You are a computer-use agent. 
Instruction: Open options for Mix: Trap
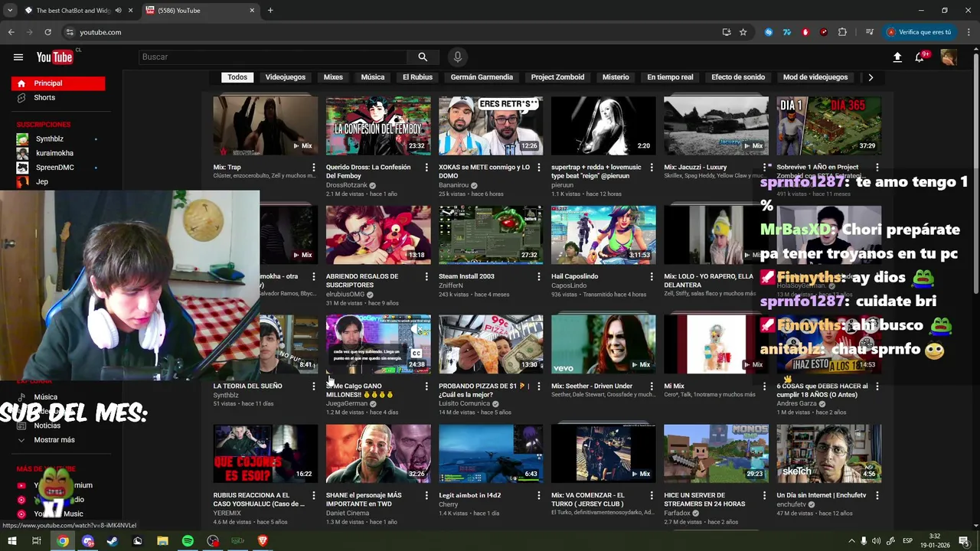pyautogui.click(x=313, y=168)
